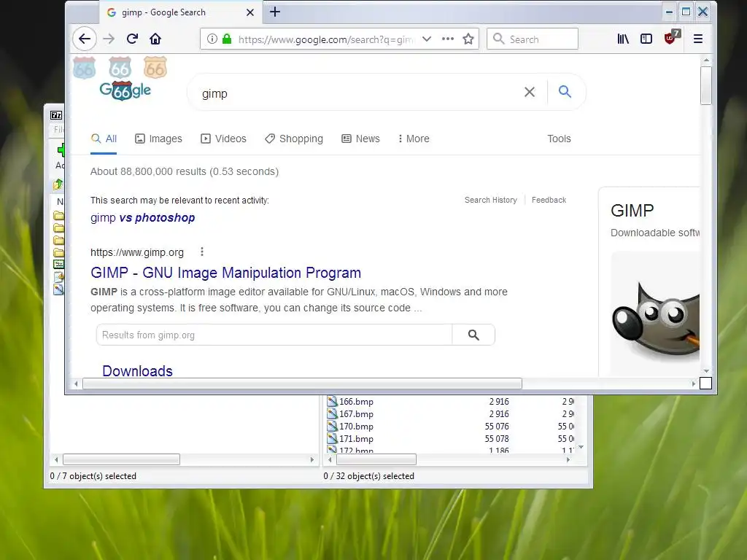The image size is (747, 560).
Task: Switch to the Videos results tab
Action: pyautogui.click(x=223, y=139)
